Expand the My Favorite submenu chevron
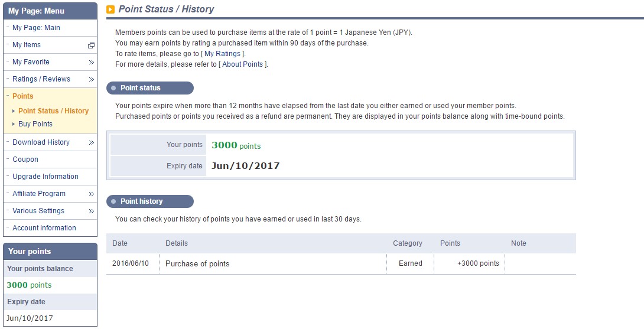The width and height of the screenshot is (644, 329). (x=91, y=62)
